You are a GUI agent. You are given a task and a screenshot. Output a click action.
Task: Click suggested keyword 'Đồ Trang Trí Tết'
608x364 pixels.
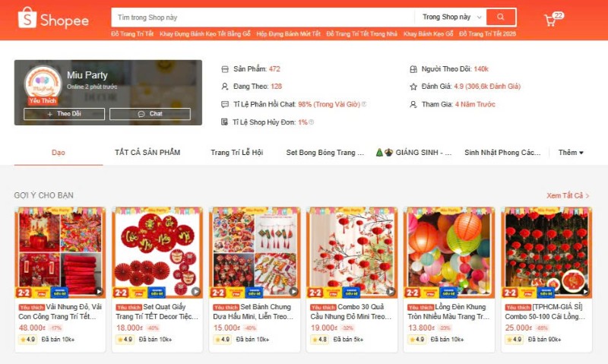(x=132, y=33)
